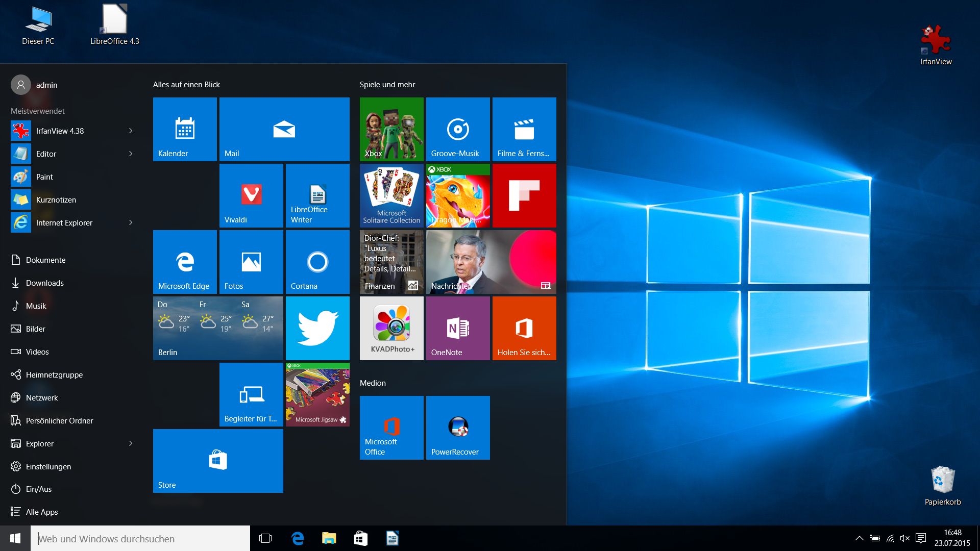Click the taskbar clock and date
980x551 pixels.
point(952,538)
